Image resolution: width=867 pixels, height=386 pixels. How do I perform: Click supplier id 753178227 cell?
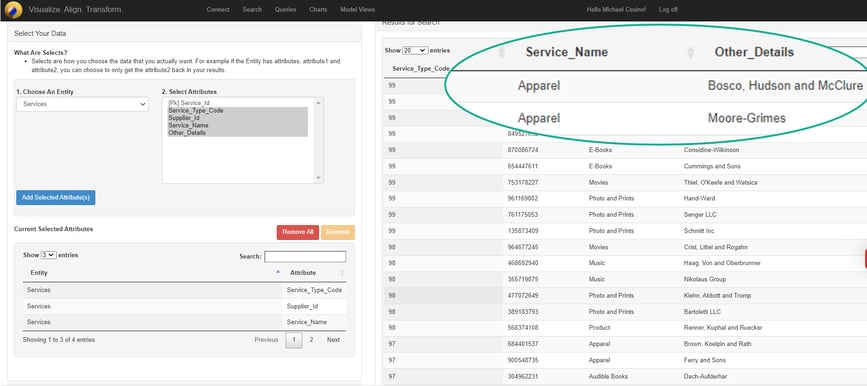[x=523, y=182]
